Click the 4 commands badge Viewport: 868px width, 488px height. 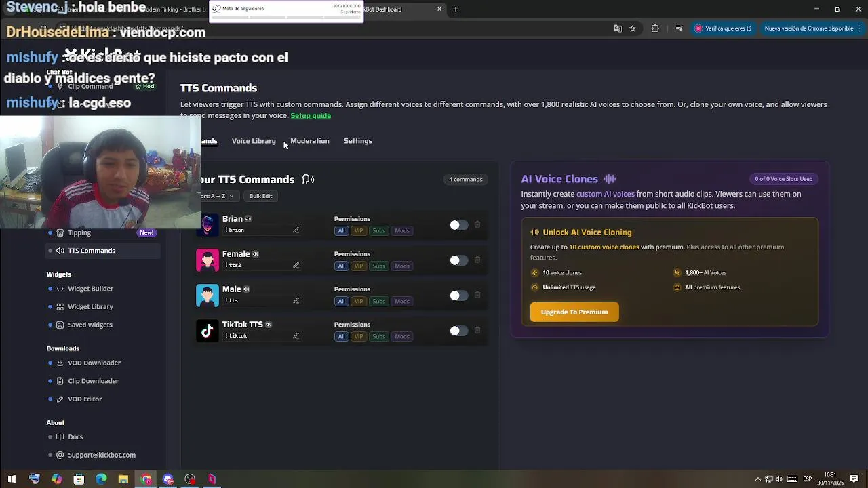(x=466, y=180)
